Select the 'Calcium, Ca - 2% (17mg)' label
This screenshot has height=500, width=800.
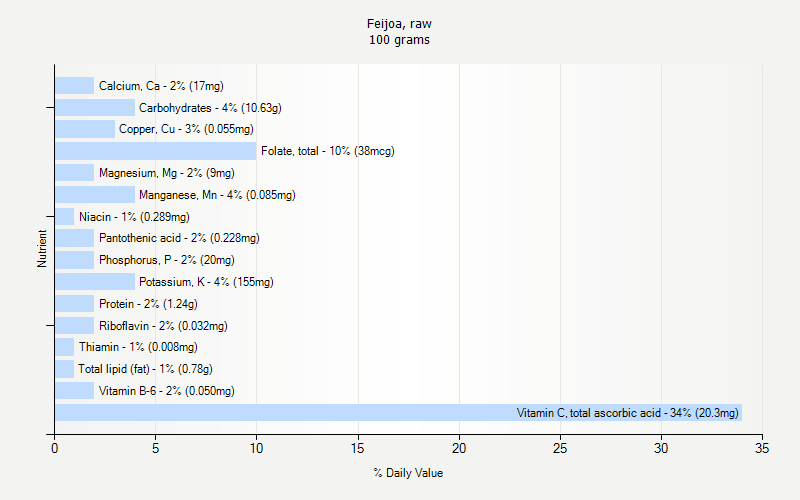161,86
